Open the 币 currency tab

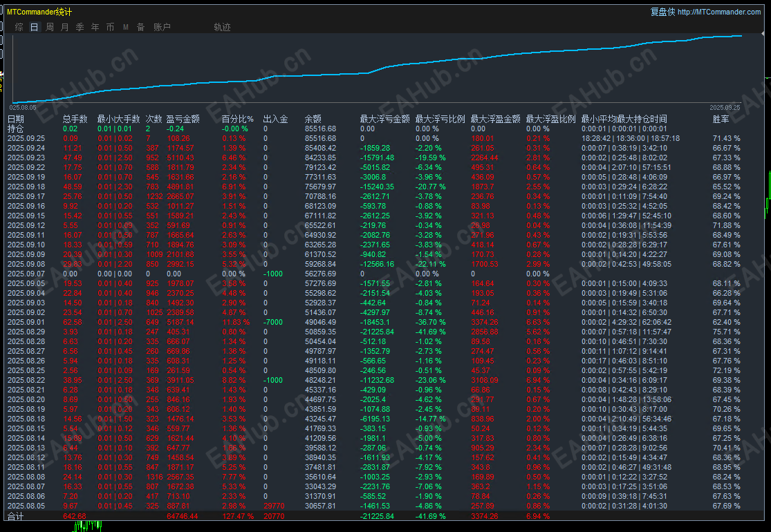point(111,27)
